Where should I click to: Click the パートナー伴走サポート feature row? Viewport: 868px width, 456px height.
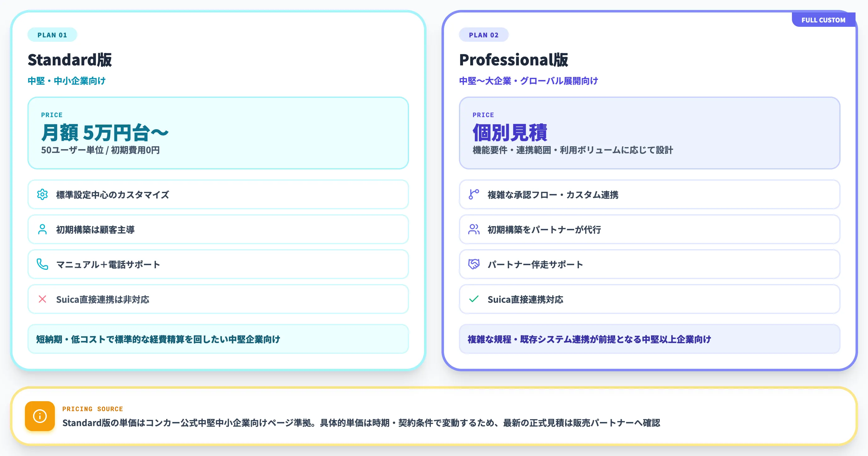click(x=649, y=264)
